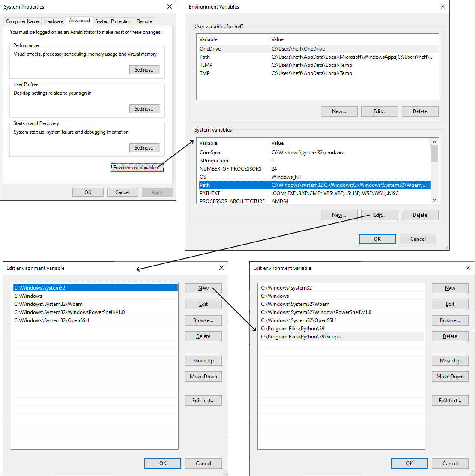
Task: Open the System Protection tab
Action: (113, 21)
